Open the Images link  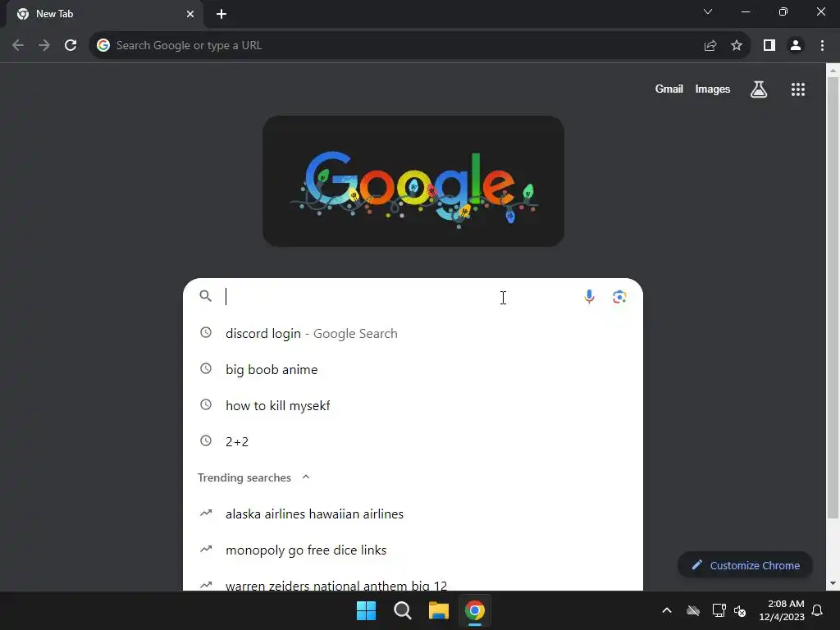coord(713,89)
